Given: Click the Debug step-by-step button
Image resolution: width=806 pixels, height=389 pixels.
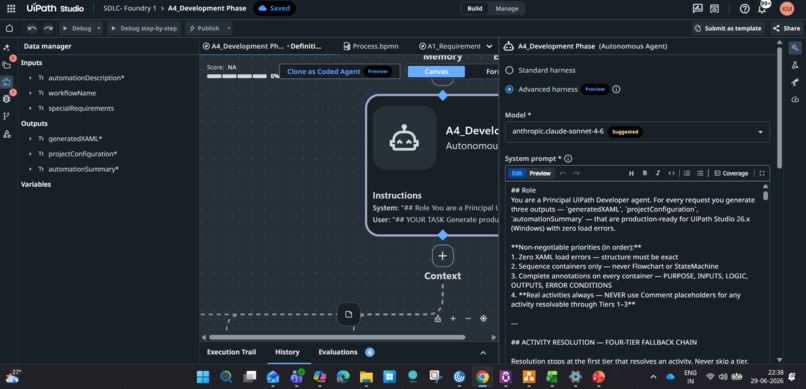Looking at the screenshot, I should point(144,28).
